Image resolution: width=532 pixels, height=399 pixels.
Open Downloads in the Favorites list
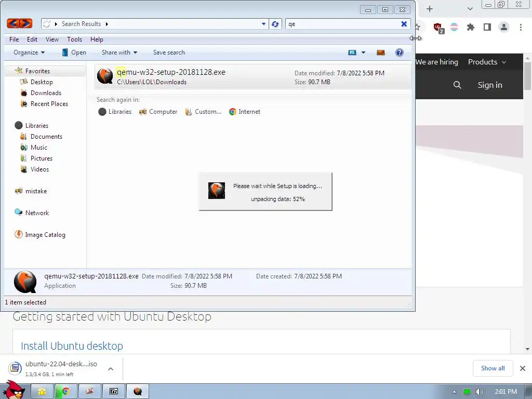point(46,92)
